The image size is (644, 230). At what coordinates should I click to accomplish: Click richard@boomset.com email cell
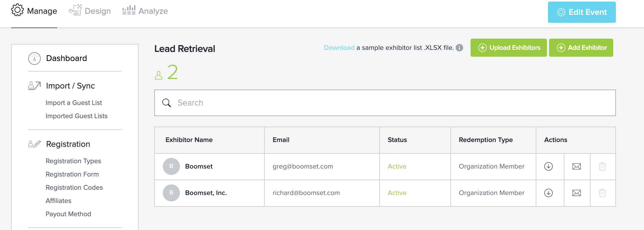coord(306,193)
